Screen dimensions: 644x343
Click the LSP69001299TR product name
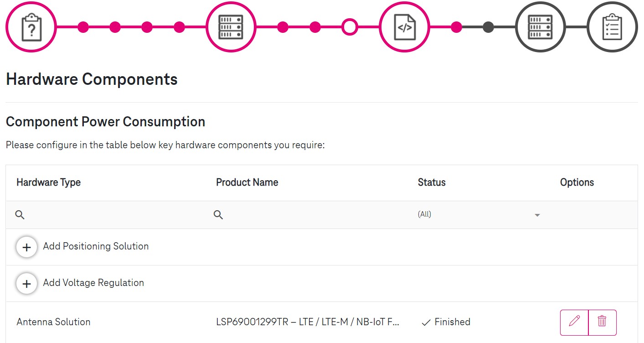[308, 322]
